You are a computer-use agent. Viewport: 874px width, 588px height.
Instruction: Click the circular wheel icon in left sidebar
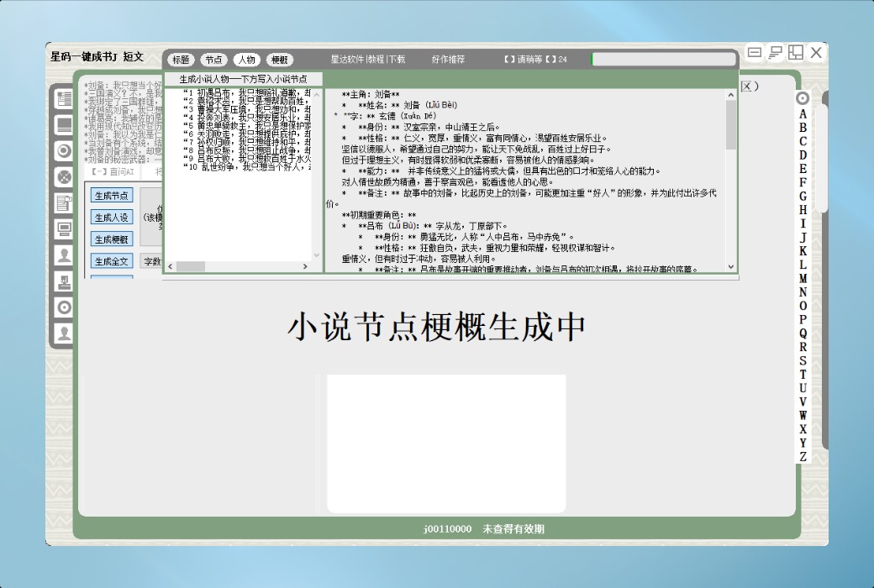point(64,177)
